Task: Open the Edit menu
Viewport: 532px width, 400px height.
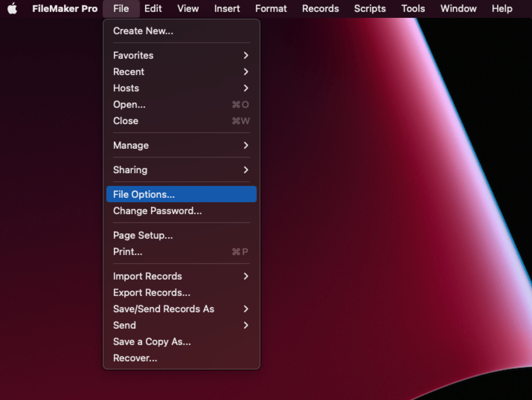Action: (153, 8)
